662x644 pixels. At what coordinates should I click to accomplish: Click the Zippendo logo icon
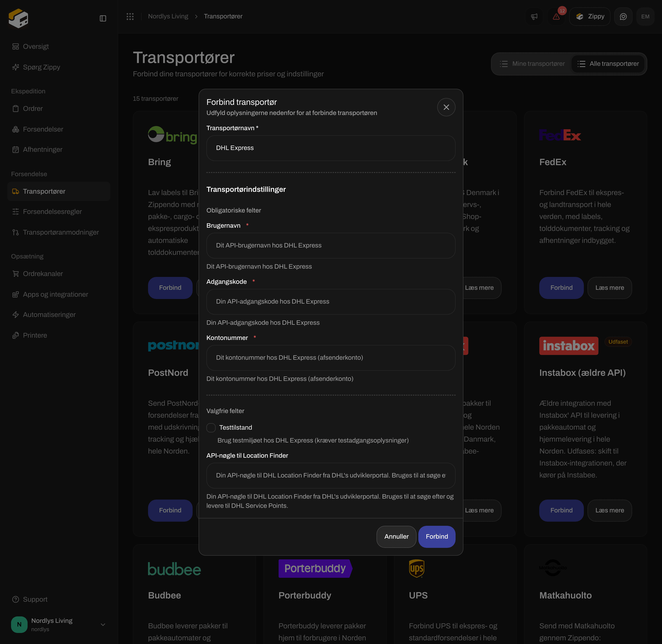click(x=18, y=18)
